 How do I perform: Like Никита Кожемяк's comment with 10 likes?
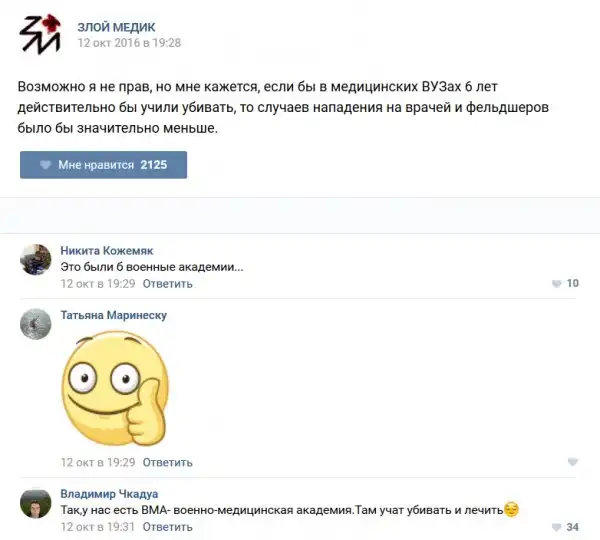565,283
